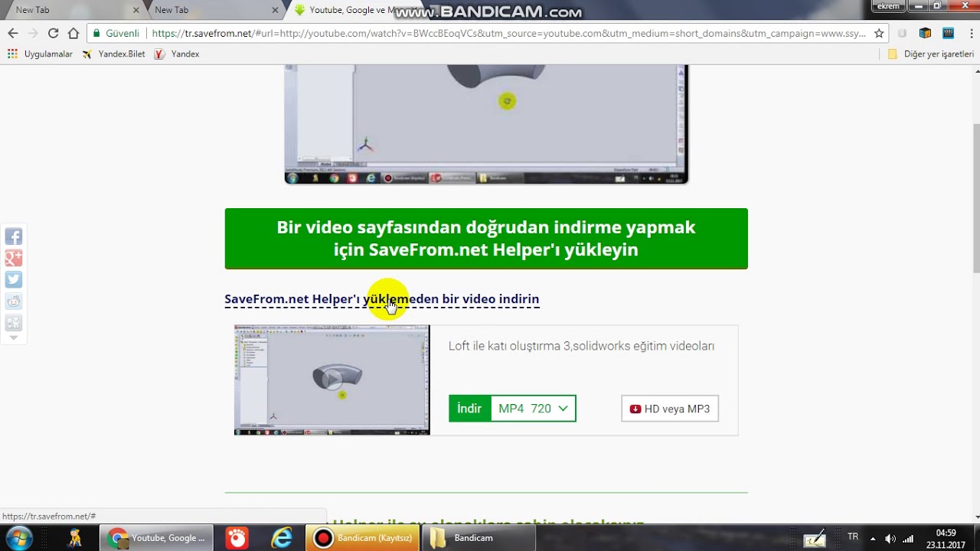Open the Windows Start menu
This screenshot has width=980, height=551.
(x=18, y=537)
